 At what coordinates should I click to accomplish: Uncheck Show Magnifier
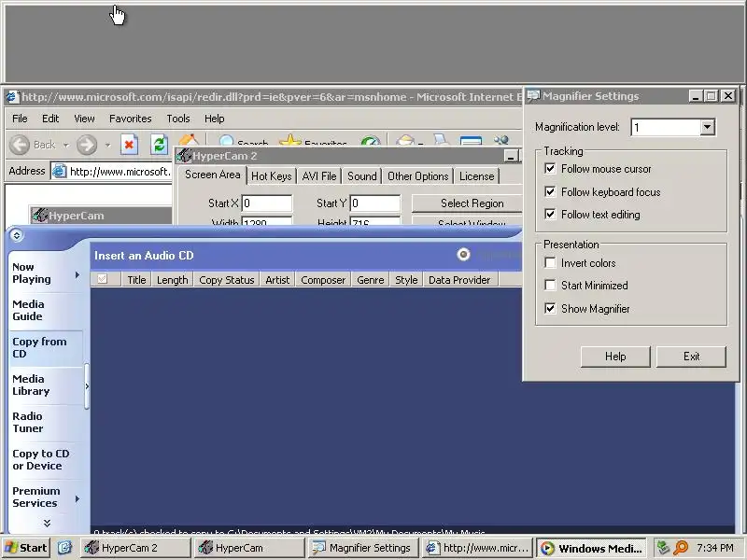(x=550, y=308)
